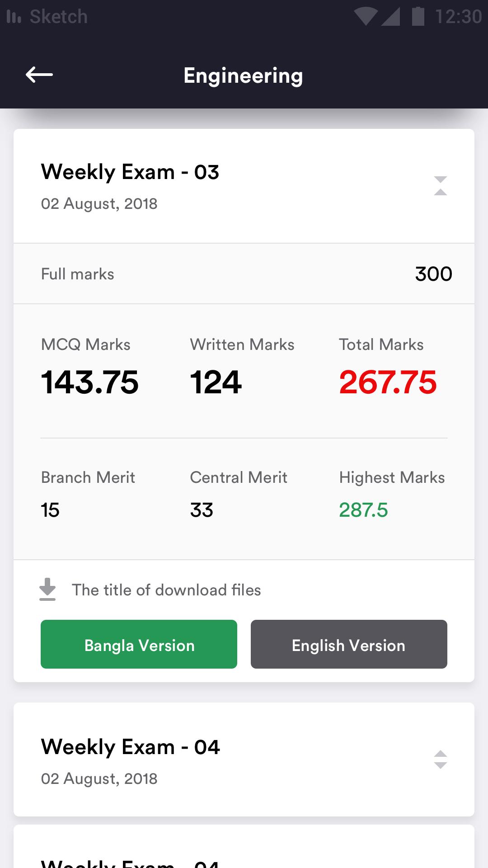The image size is (488, 868).
Task: Select the Weekly Exam - 03 title
Action: click(x=130, y=172)
